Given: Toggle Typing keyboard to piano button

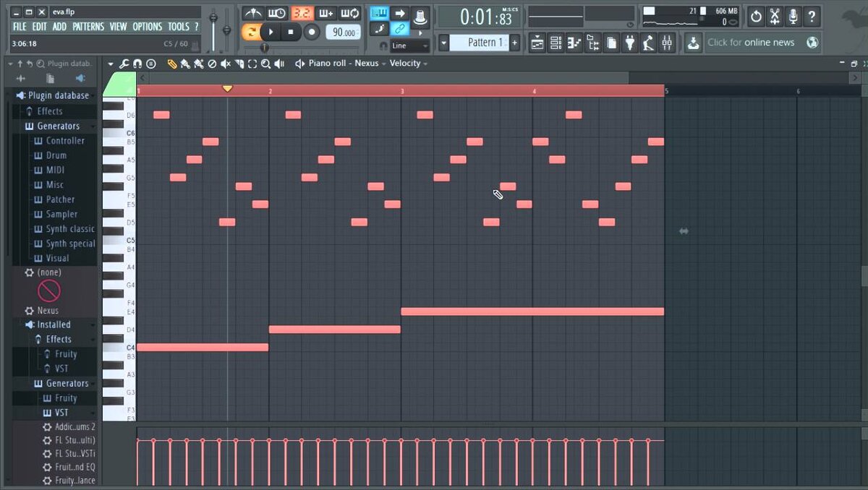Looking at the screenshot, I should click(379, 13).
